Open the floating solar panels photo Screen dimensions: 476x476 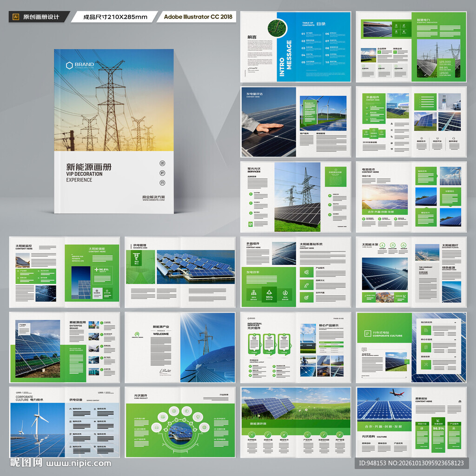196,267
